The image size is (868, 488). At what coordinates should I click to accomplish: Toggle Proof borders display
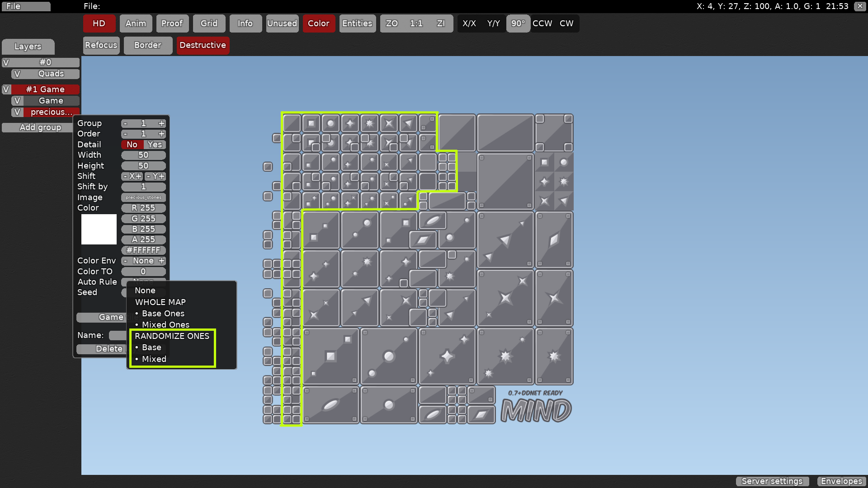172,23
